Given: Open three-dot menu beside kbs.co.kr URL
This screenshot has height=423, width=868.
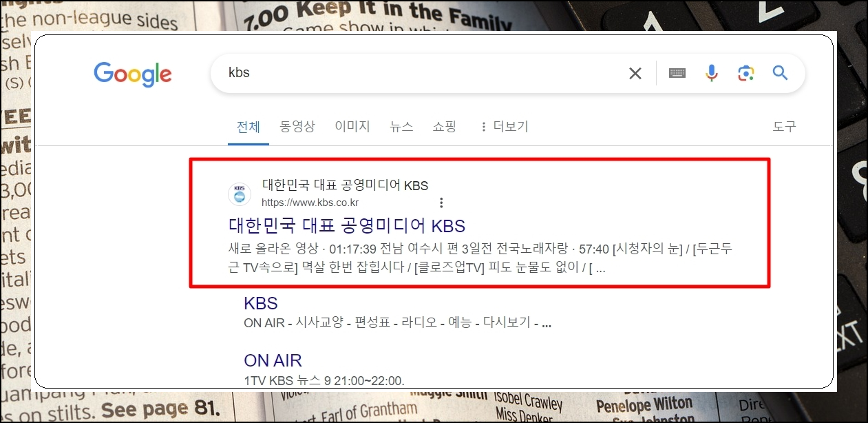Looking at the screenshot, I should [441, 203].
